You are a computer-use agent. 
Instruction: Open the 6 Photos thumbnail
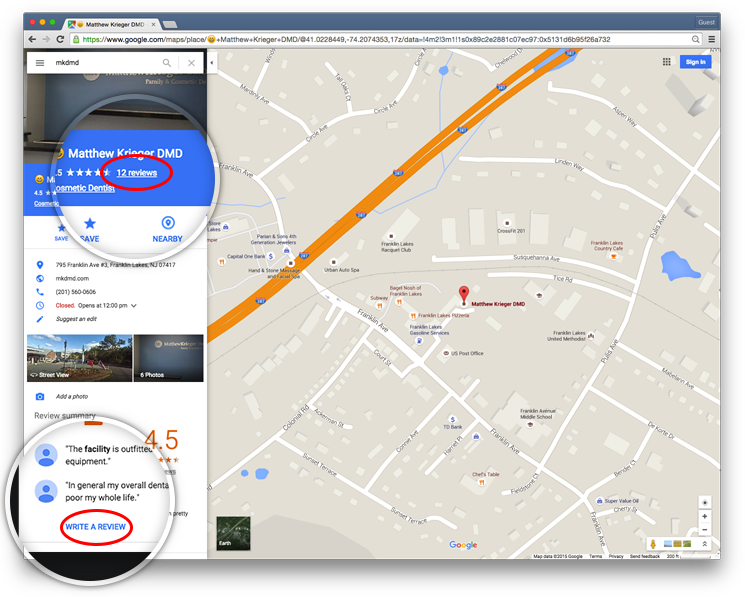[x=169, y=358]
